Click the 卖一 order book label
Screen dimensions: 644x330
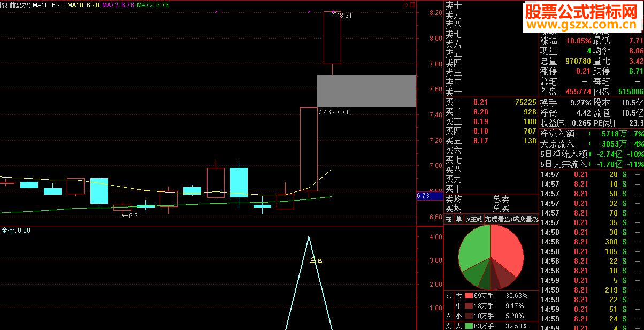[x=454, y=92]
